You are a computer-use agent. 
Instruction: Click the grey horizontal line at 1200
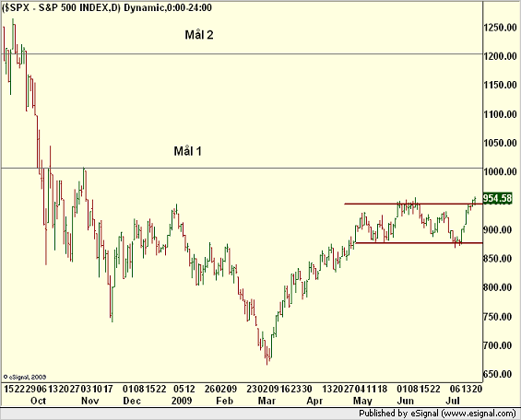pos(242,53)
